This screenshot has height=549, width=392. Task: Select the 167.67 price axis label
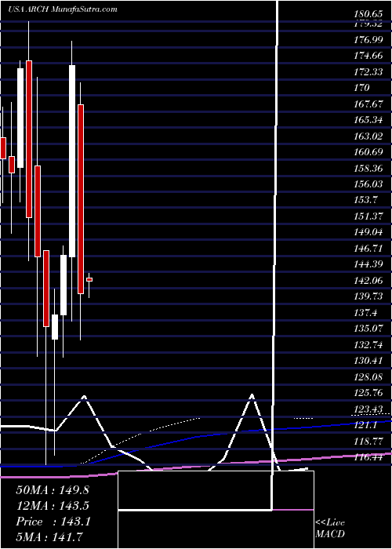(x=368, y=104)
